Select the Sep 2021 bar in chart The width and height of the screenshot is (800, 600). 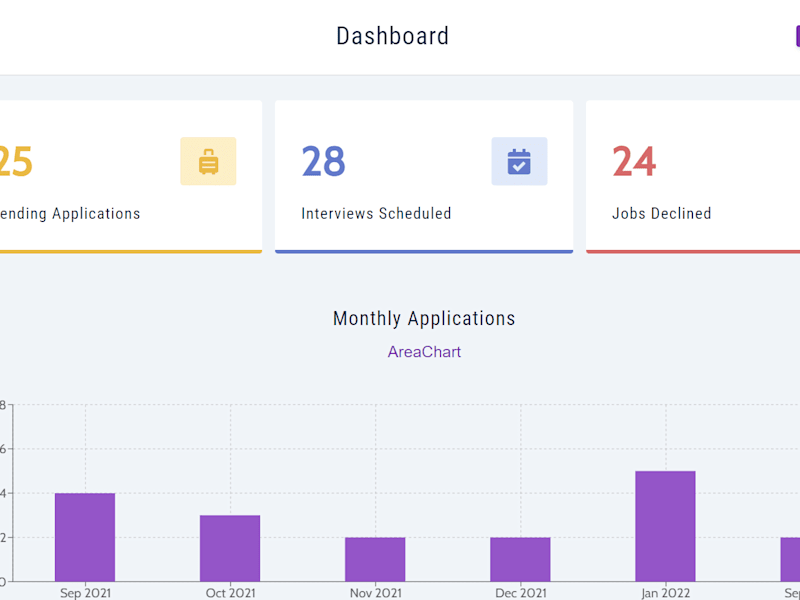click(85, 537)
